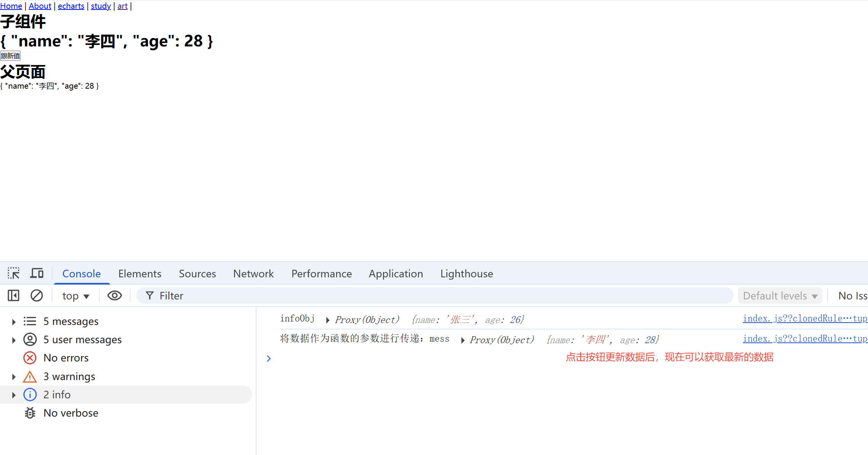Open the top context dropdown
The height and width of the screenshot is (455, 868).
point(76,296)
